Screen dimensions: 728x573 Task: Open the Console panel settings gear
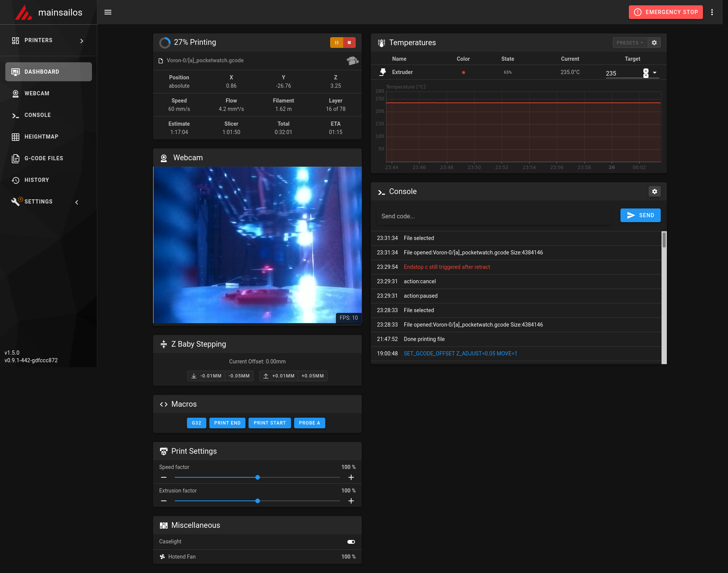click(x=654, y=191)
